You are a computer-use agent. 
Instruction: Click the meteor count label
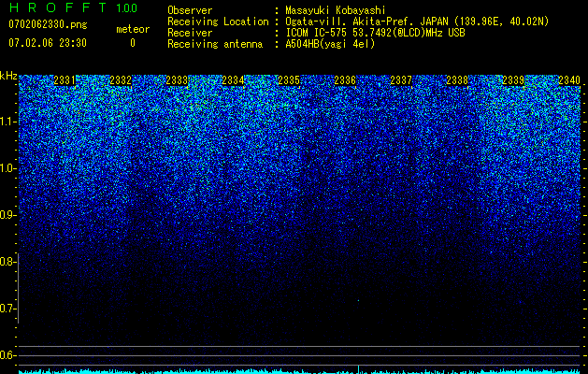133,29
